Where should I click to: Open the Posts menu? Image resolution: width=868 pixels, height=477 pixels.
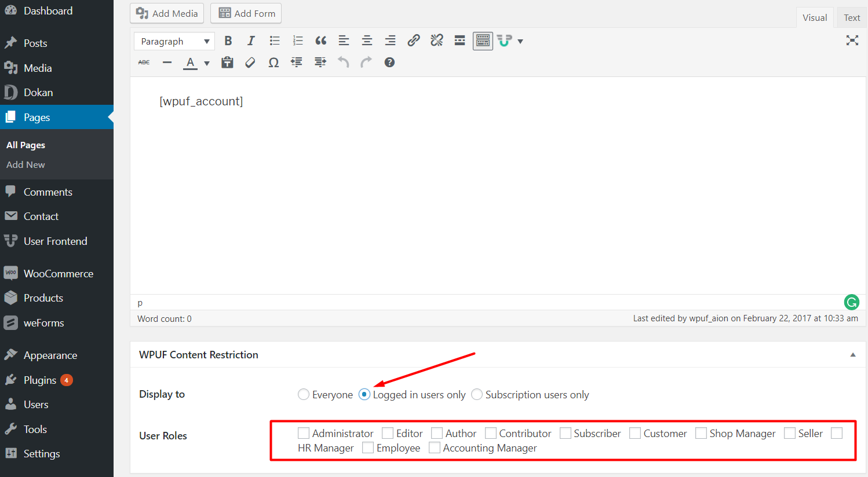pyautogui.click(x=57, y=43)
